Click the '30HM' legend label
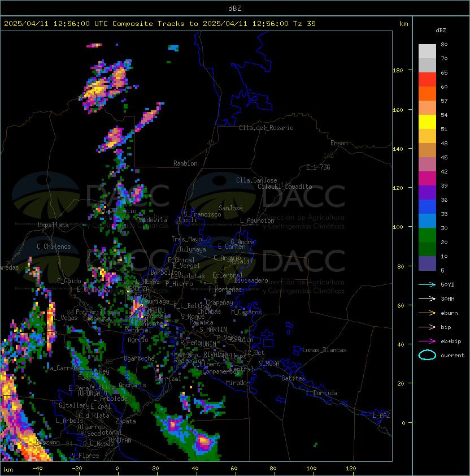 click(447, 298)
